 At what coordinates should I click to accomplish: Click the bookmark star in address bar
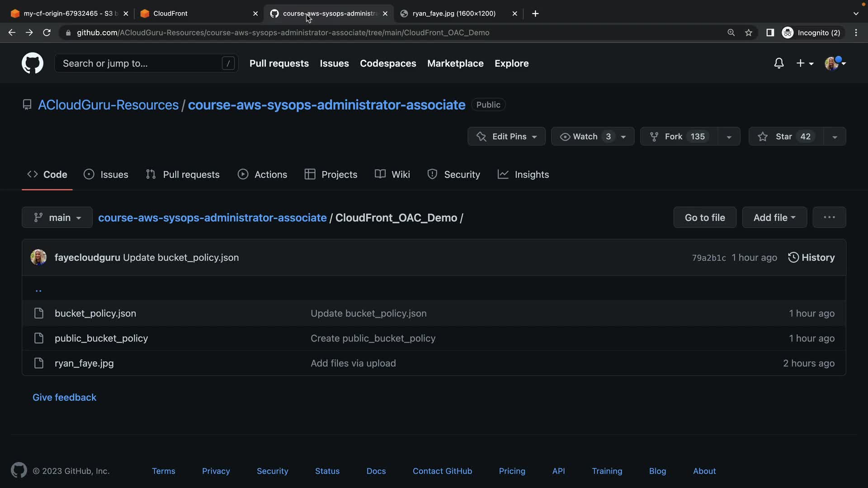pos(749,33)
